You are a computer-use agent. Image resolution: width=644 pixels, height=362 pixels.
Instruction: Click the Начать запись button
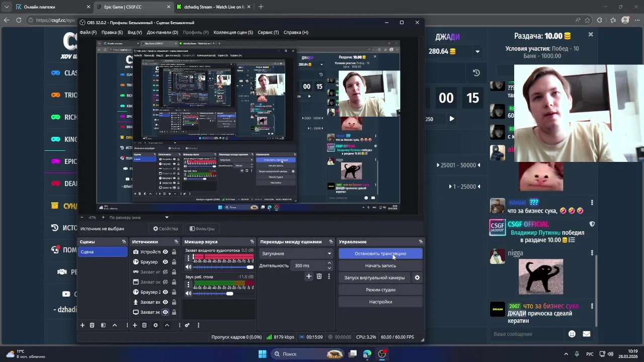pos(380,265)
